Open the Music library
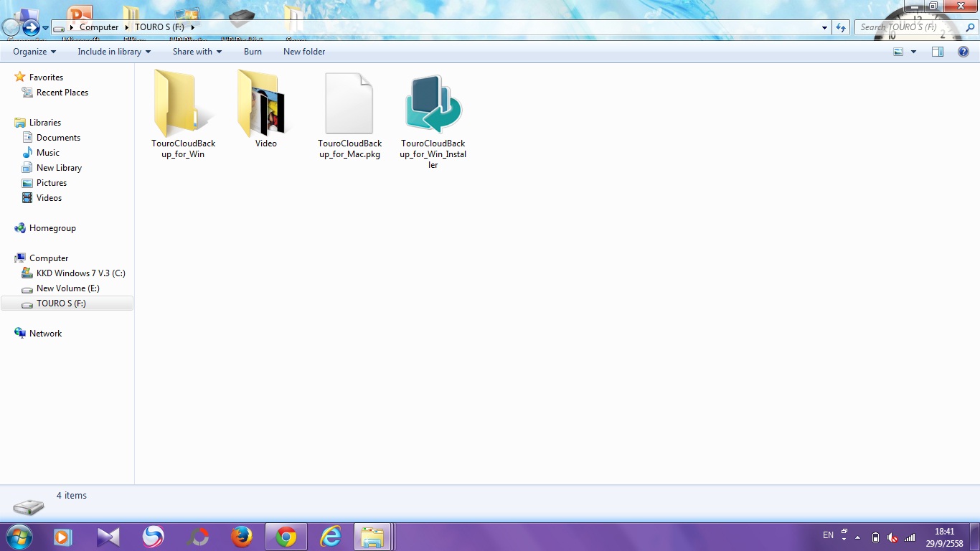Viewport: 980px width, 551px height. (48, 153)
